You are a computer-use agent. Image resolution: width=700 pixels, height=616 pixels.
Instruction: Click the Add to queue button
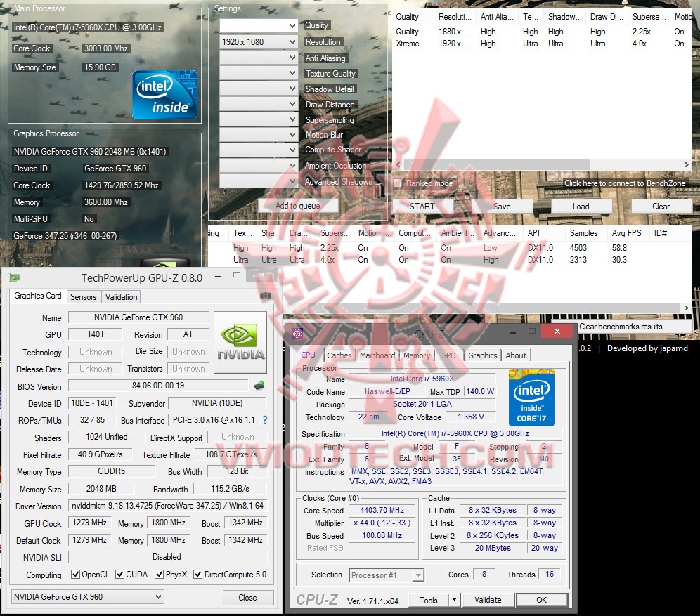(298, 206)
